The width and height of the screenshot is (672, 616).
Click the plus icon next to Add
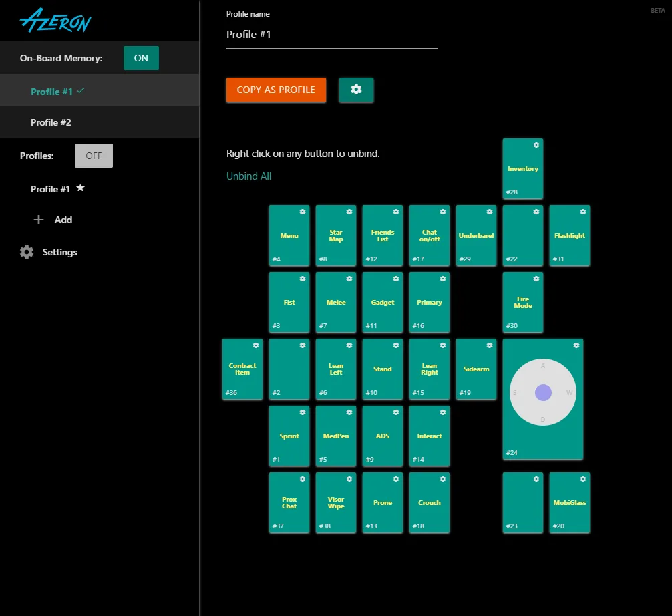(39, 220)
